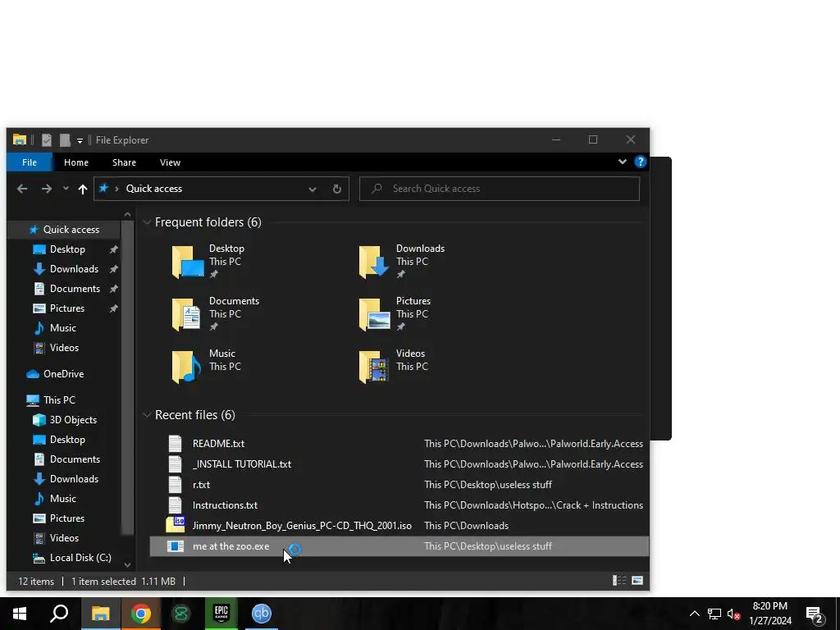Viewport: 840px width, 630px height.
Task: Go forward with the forward arrow
Action: pyautogui.click(x=47, y=189)
